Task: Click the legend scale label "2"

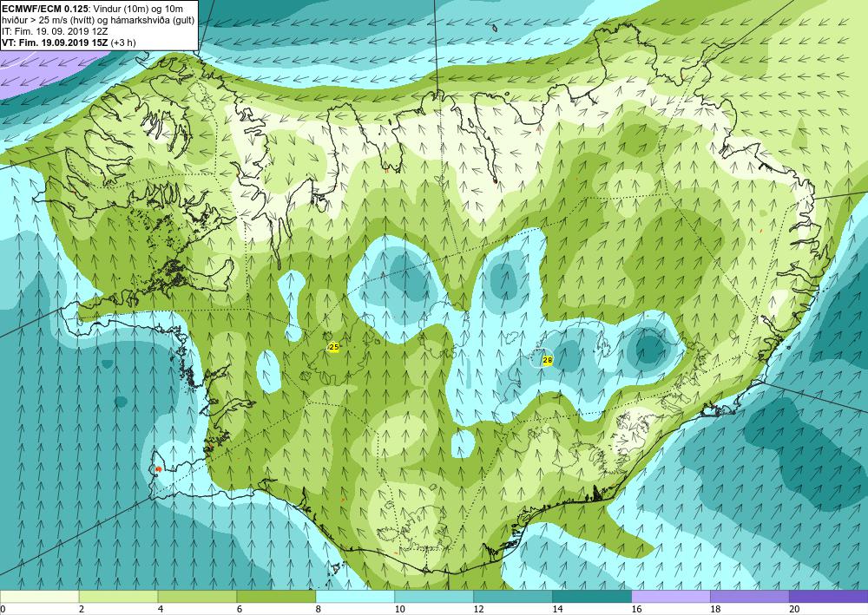Action: point(82,609)
